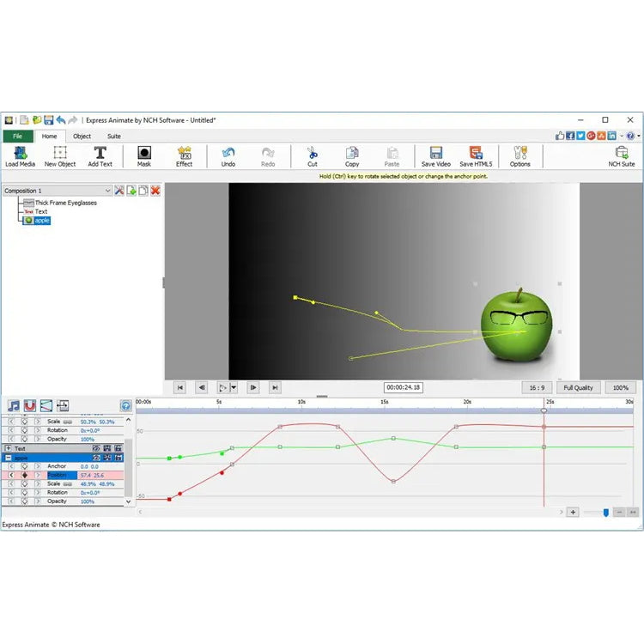Toggle the Position keyframe diamond for apple
Screen dimensions: 644x644
point(24,475)
